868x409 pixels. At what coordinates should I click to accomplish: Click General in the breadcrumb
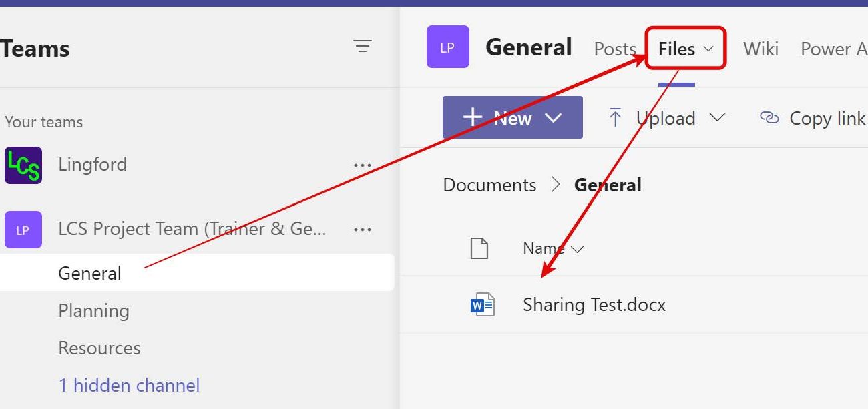[608, 185]
